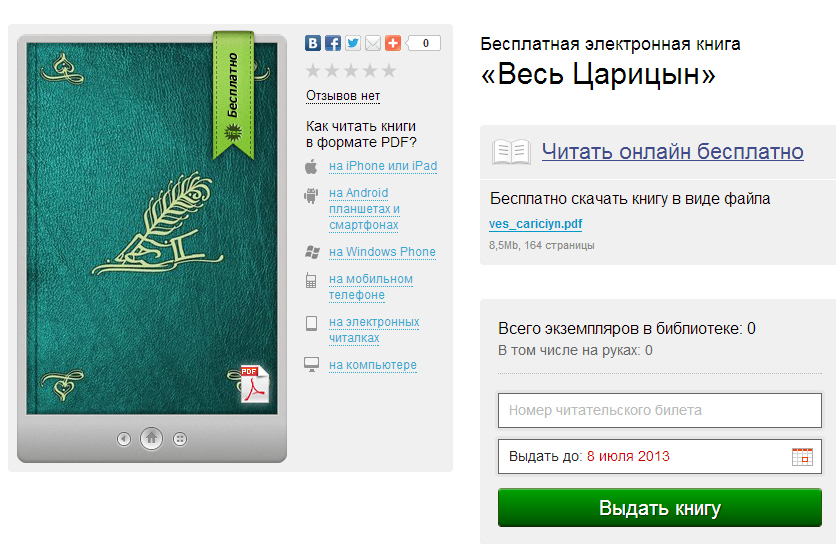Screen dimensions: 836x544
Task: Open the 'на компьютере' reading guide
Action: coord(373,365)
